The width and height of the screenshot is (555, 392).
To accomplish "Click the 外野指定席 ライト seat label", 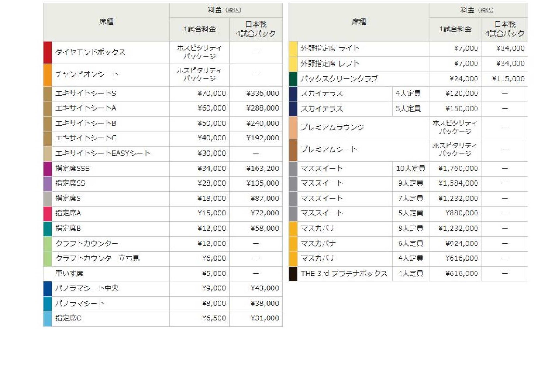I will pyautogui.click(x=330, y=48).
